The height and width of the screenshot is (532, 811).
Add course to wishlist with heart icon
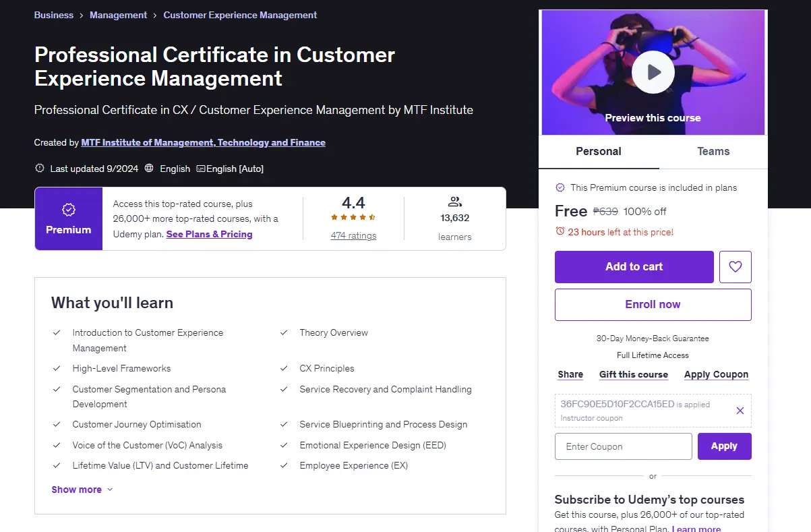735,267
